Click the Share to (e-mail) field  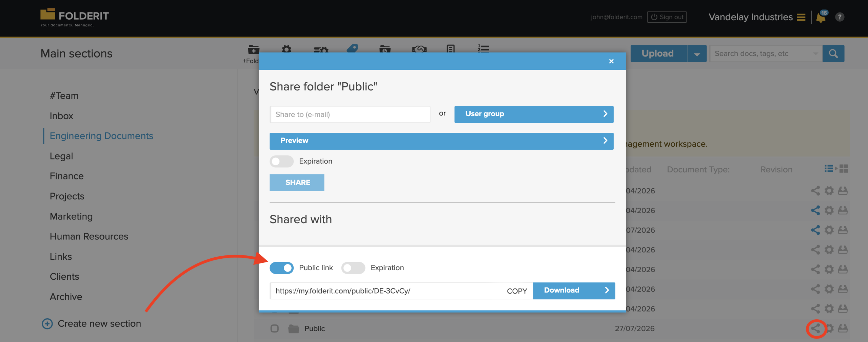click(350, 114)
